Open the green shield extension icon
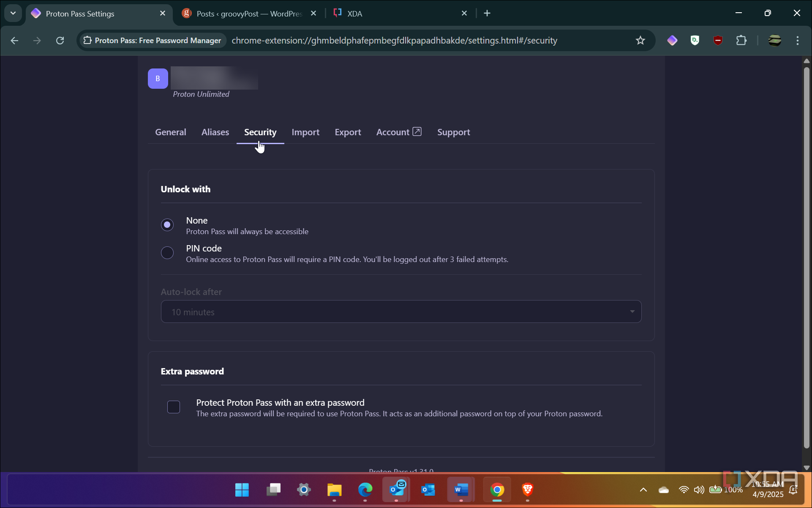812x508 pixels. tap(695, 41)
